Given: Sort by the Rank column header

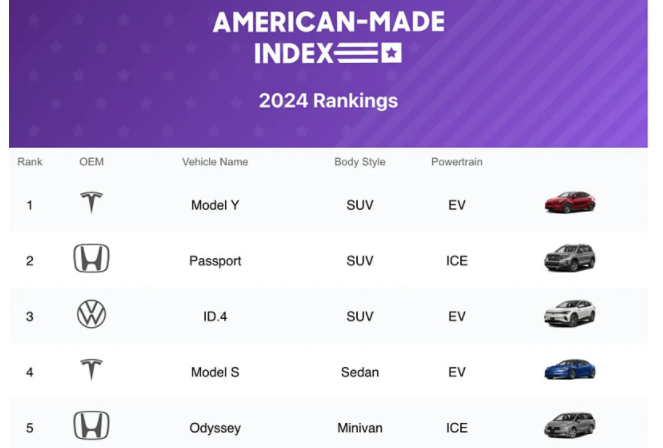Looking at the screenshot, I should coord(30,161).
